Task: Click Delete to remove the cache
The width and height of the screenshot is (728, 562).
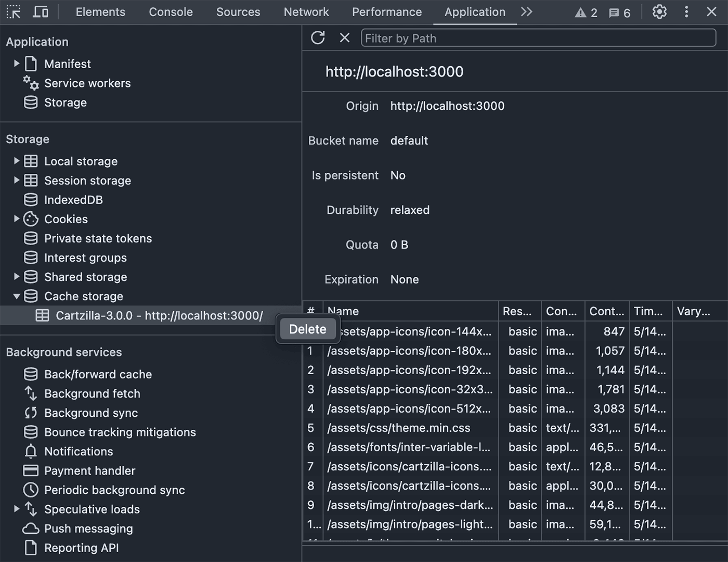Action: (307, 329)
